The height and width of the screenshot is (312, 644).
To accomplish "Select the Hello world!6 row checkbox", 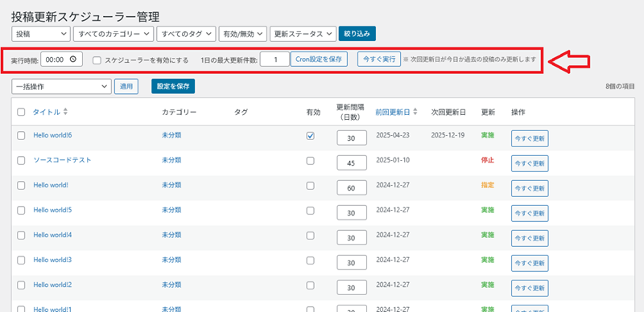I will [x=21, y=136].
